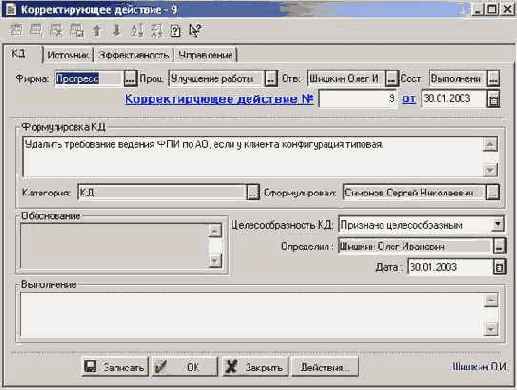Switch to the Источник tab
Viewport: 517px width, 390px height.
(68, 55)
